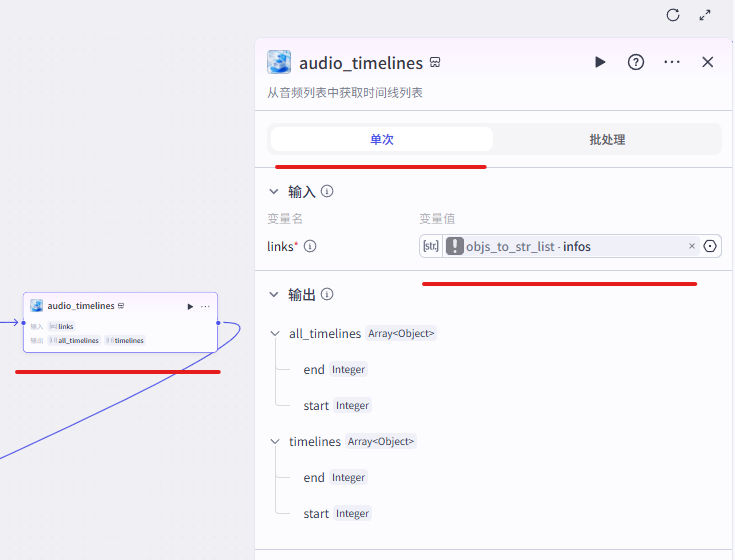Viewport: 735px width, 560px height.
Task: Collapse the all_timelines output tree
Action: coord(275,333)
